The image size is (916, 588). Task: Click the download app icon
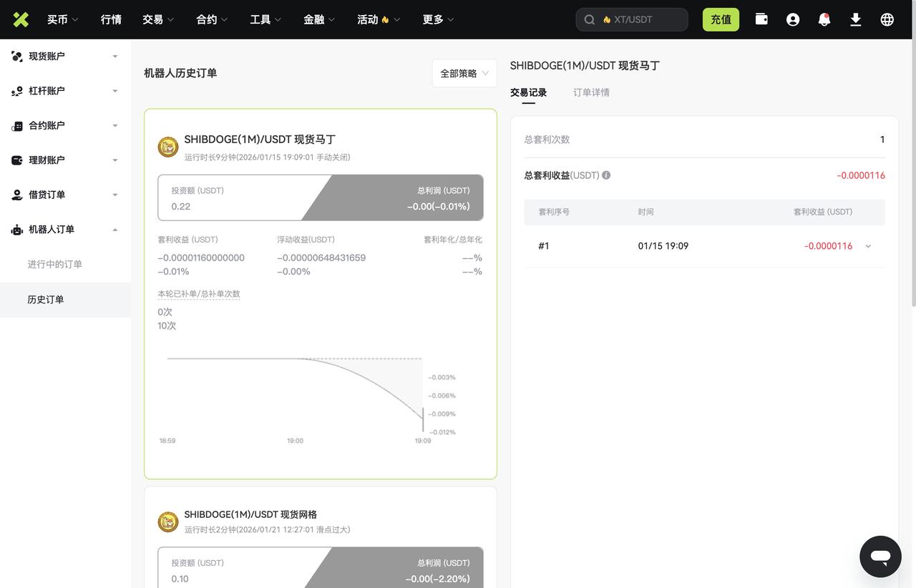(x=856, y=19)
